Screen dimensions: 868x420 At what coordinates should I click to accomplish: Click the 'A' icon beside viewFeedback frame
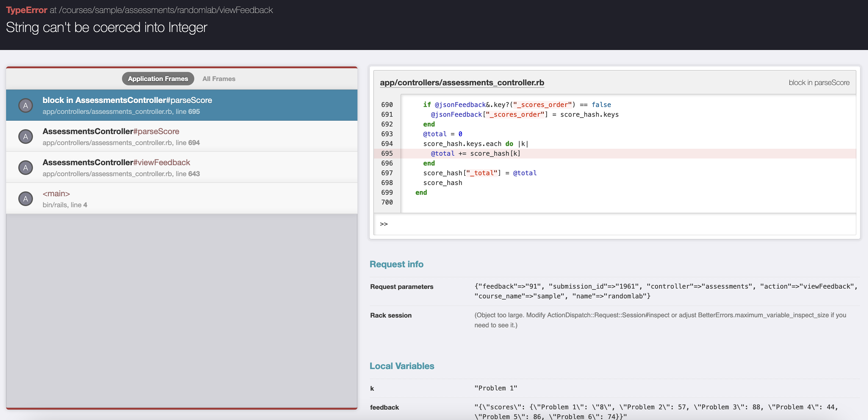tap(26, 168)
